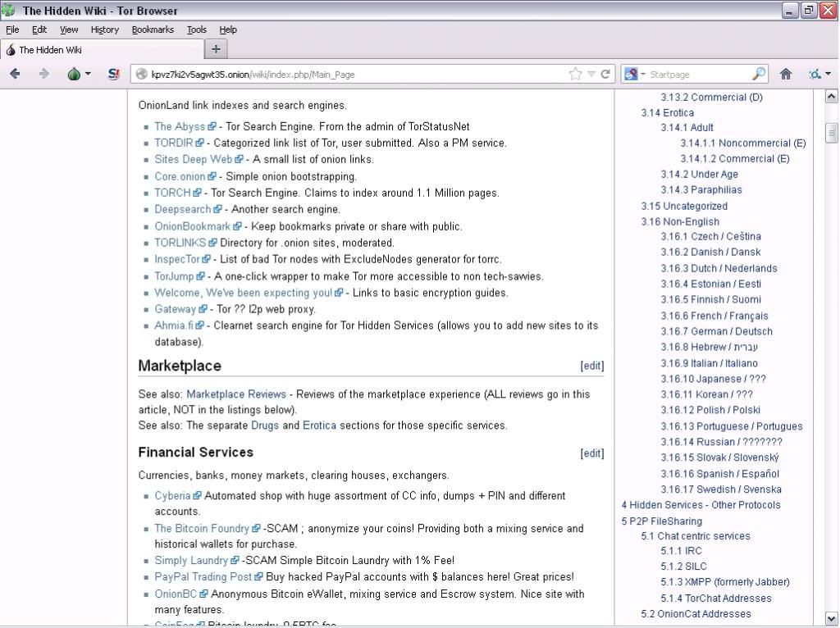Open the NoScript S! toolbar icon
Image resolution: width=840 pixels, height=628 pixels.
(x=113, y=74)
